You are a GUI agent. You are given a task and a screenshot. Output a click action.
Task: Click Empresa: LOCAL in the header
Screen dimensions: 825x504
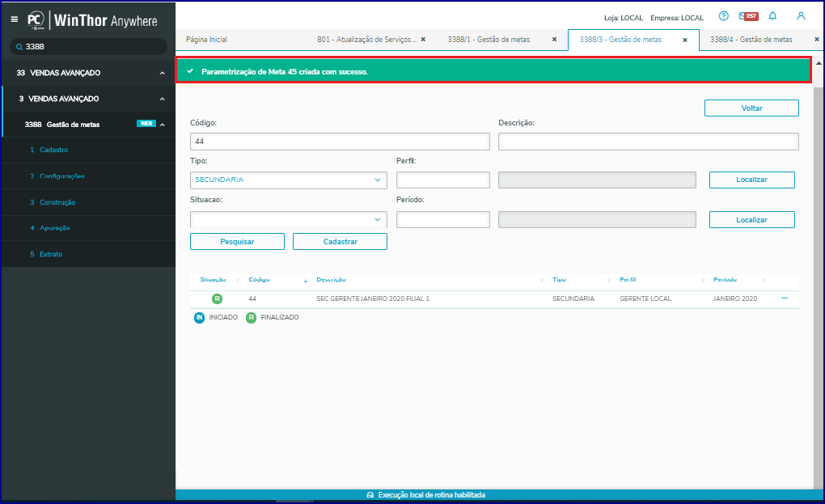(677, 18)
